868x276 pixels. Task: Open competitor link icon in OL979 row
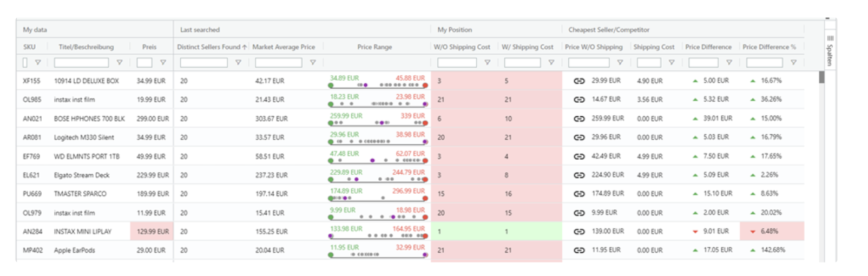click(x=579, y=213)
